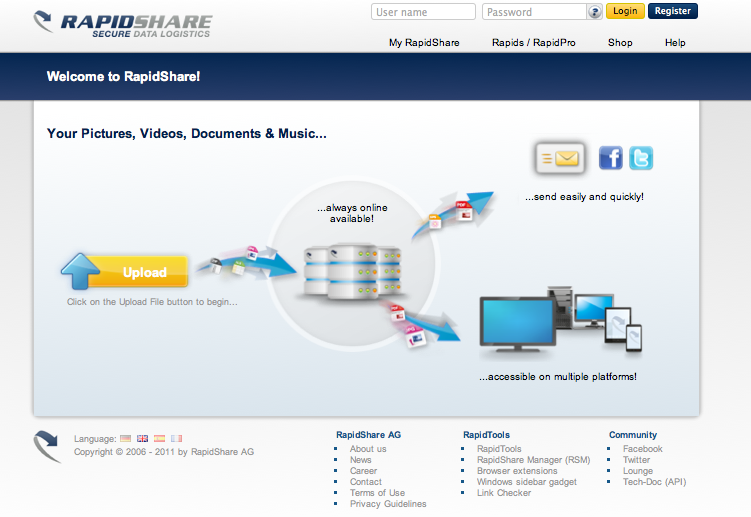Click the '...send easily and quickly!' caption

[x=584, y=197]
